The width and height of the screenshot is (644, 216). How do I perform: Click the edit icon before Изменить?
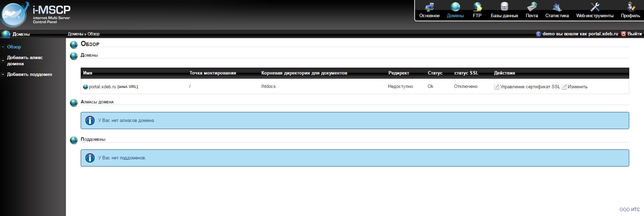tap(564, 87)
